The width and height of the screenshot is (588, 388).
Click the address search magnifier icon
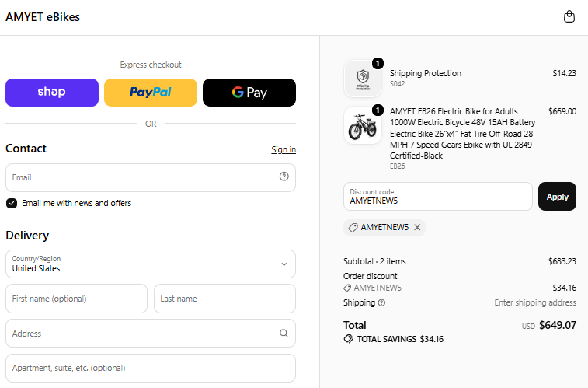point(284,334)
